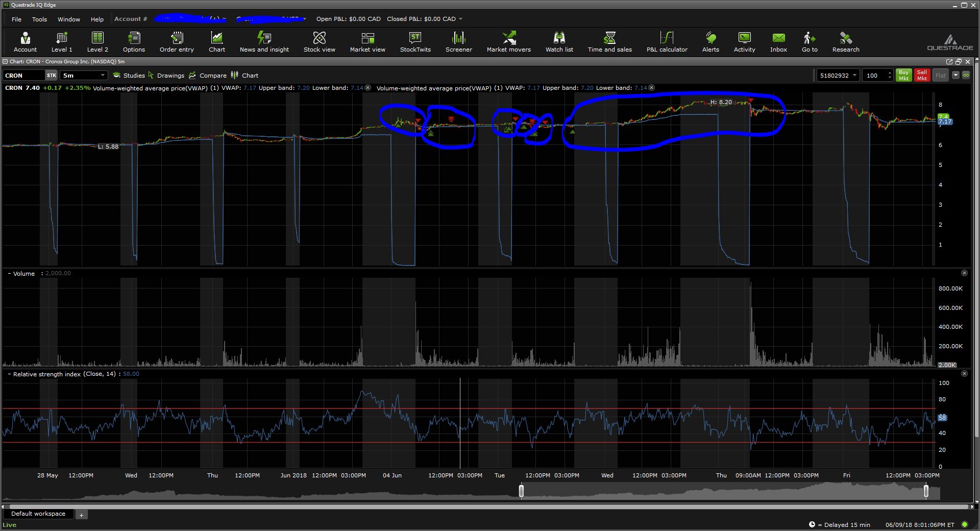Image resolution: width=980 pixels, height=531 pixels.
Task: Open the Watch list
Action: [x=559, y=42]
